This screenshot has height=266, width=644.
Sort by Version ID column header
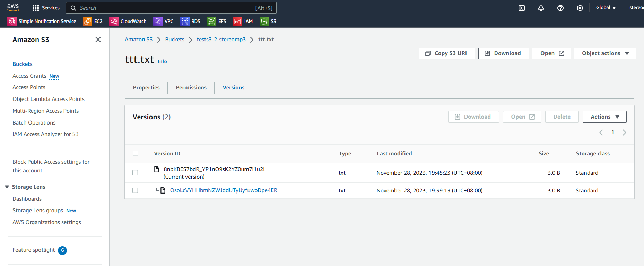(167, 154)
